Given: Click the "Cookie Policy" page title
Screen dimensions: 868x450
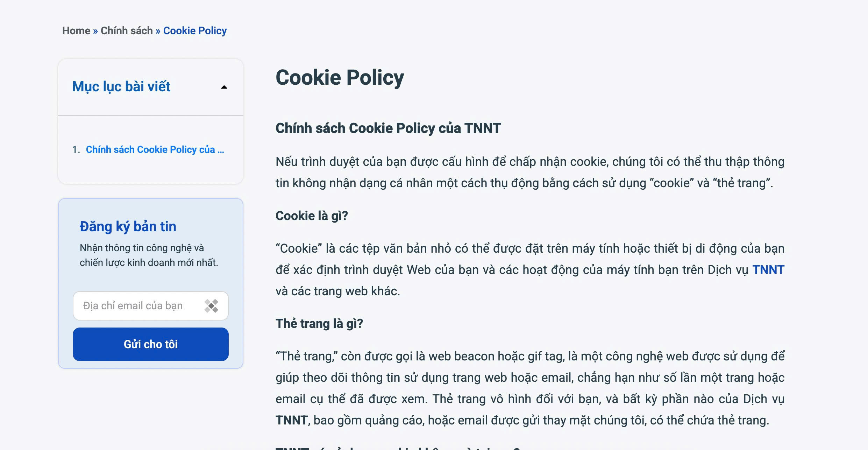Looking at the screenshot, I should click(340, 77).
